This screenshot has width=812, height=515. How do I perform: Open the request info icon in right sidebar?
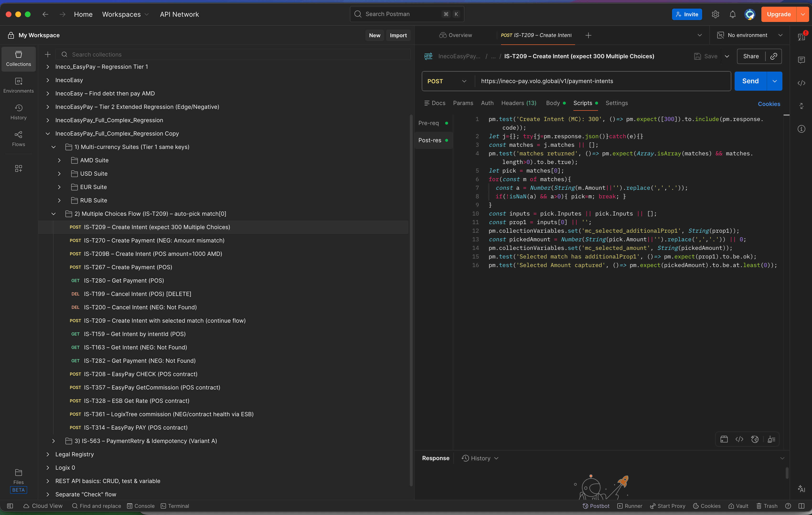[801, 129]
